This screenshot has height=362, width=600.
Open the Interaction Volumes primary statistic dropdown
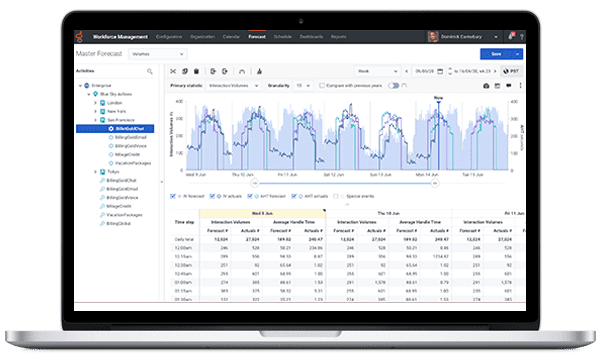(x=233, y=86)
